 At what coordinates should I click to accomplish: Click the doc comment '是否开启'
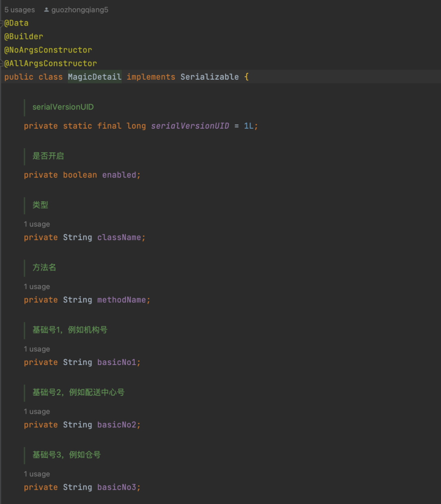point(48,156)
